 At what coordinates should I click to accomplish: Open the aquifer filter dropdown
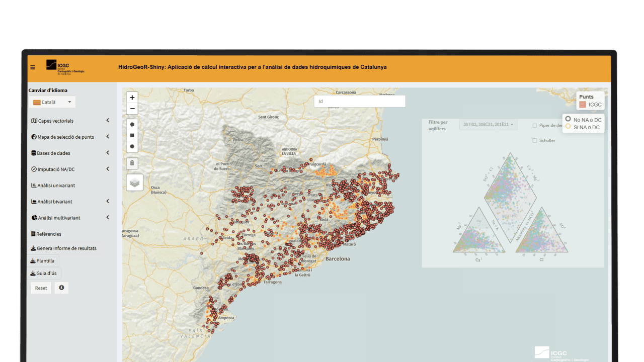(488, 124)
